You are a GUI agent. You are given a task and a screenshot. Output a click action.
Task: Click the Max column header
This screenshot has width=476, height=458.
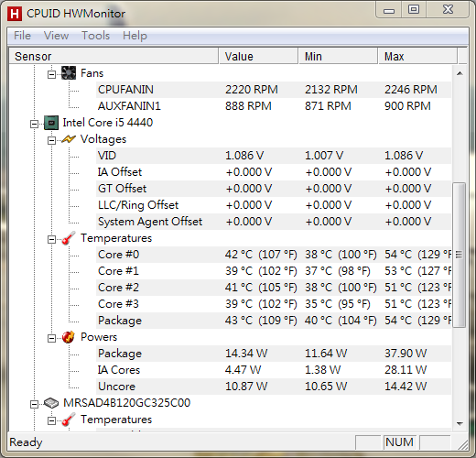(x=417, y=56)
